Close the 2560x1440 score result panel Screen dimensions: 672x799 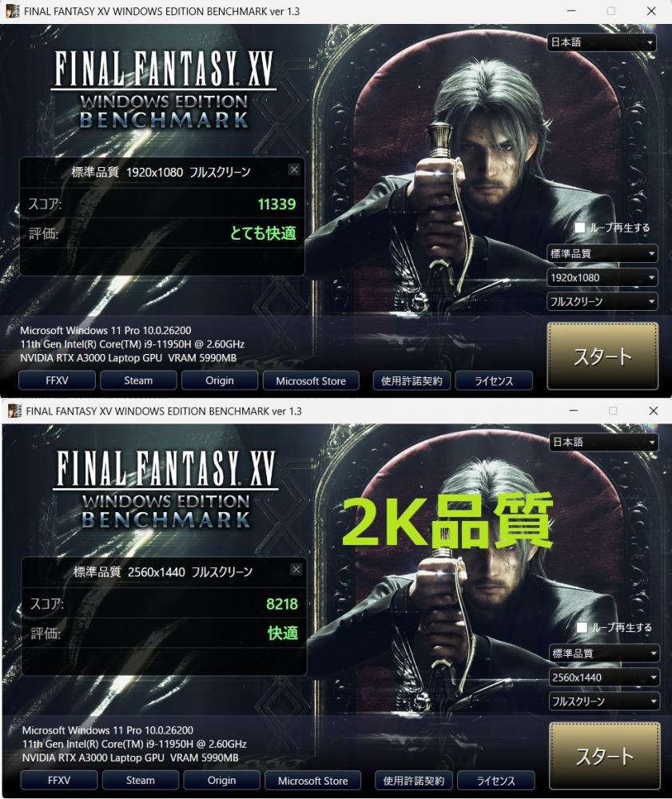click(x=296, y=569)
